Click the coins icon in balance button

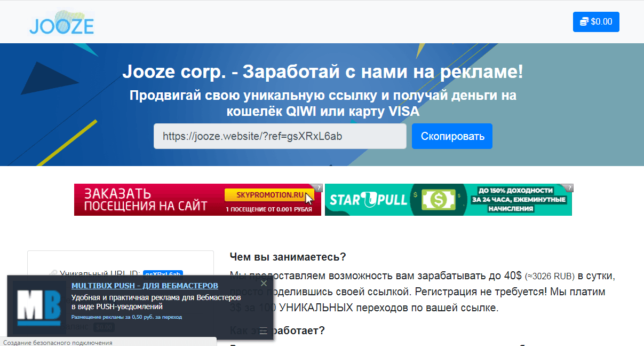coord(584,22)
